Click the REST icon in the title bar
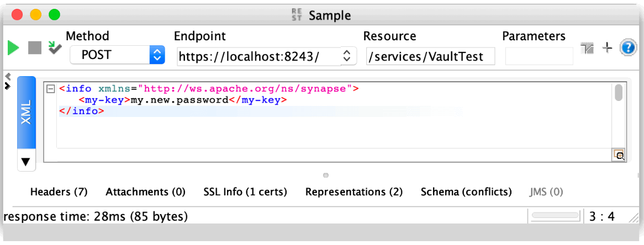644x245 pixels. click(x=297, y=15)
